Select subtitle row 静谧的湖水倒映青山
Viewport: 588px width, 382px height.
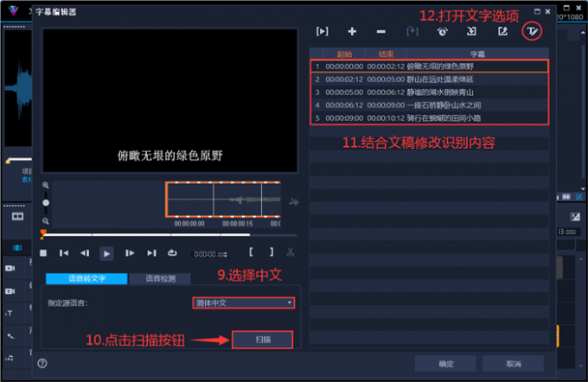point(430,92)
